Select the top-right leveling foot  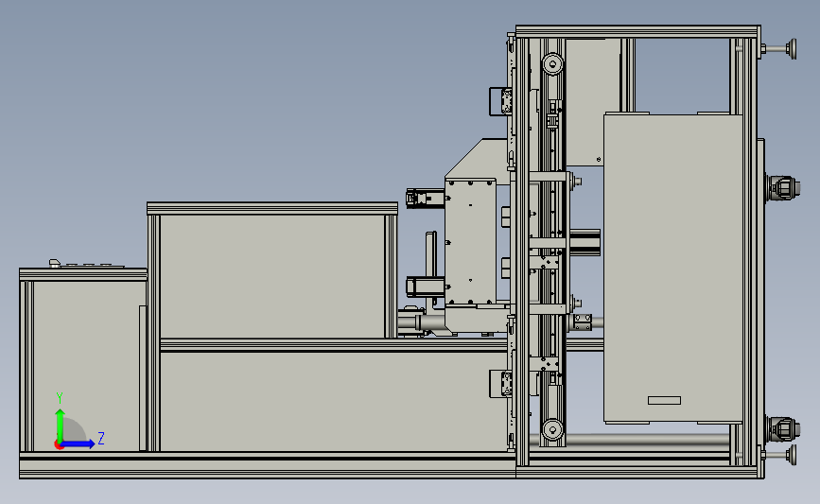click(x=779, y=49)
